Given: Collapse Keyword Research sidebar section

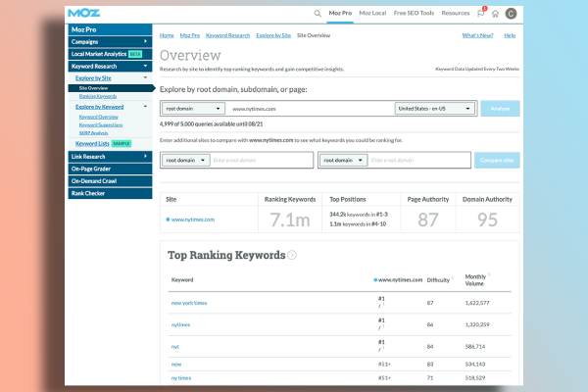Looking at the screenshot, I should (x=110, y=66).
